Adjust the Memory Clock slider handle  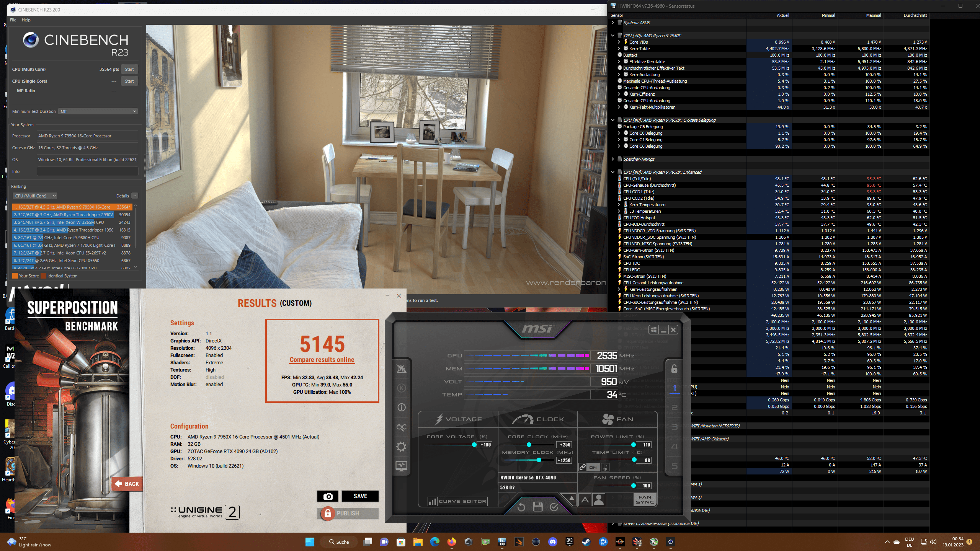(539, 460)
